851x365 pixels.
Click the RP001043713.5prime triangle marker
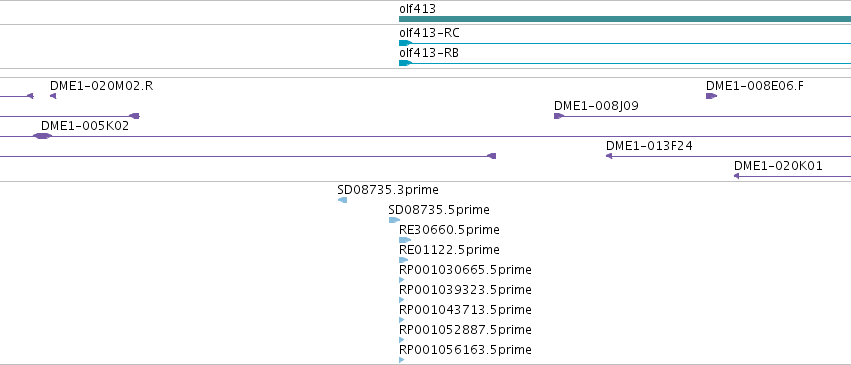tap(402, 320)
